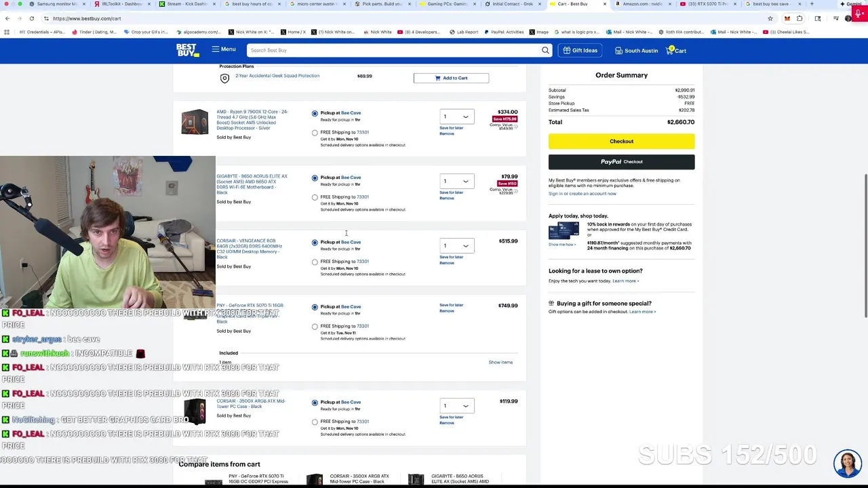Image resolution: width=868 pixels, height=488 pixels.
Task: Switch to RTX 5070 Ti YouTube tab
Action: point(707,4)
